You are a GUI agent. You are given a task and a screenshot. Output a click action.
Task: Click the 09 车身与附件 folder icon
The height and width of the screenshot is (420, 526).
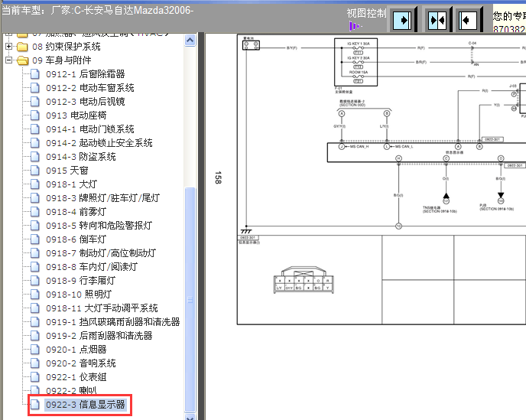tap(22, 60)
